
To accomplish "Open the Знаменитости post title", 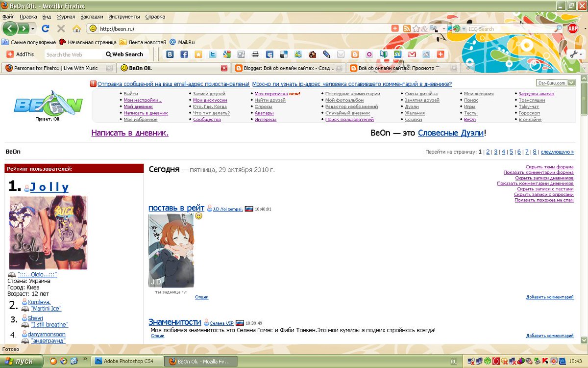I will [175, 322].
